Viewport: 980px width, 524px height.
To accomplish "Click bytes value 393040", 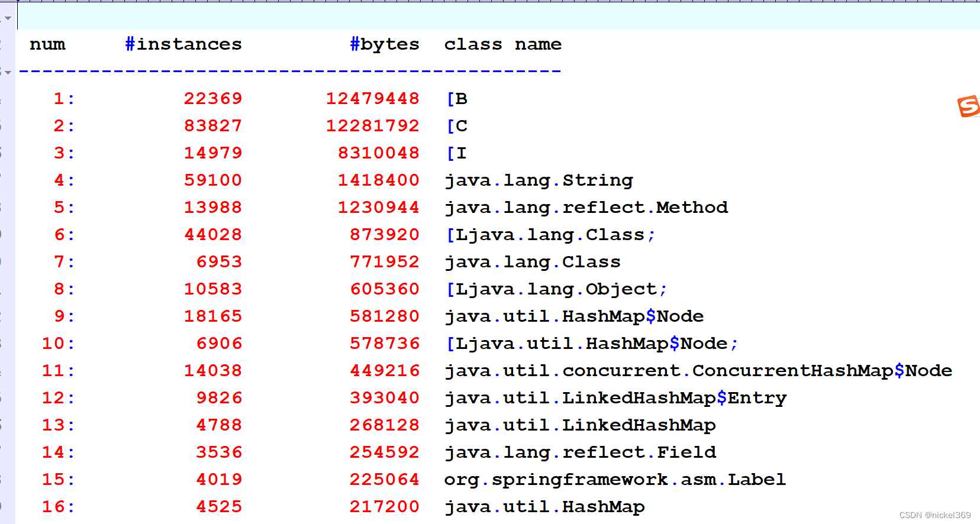I will [385, 398].
